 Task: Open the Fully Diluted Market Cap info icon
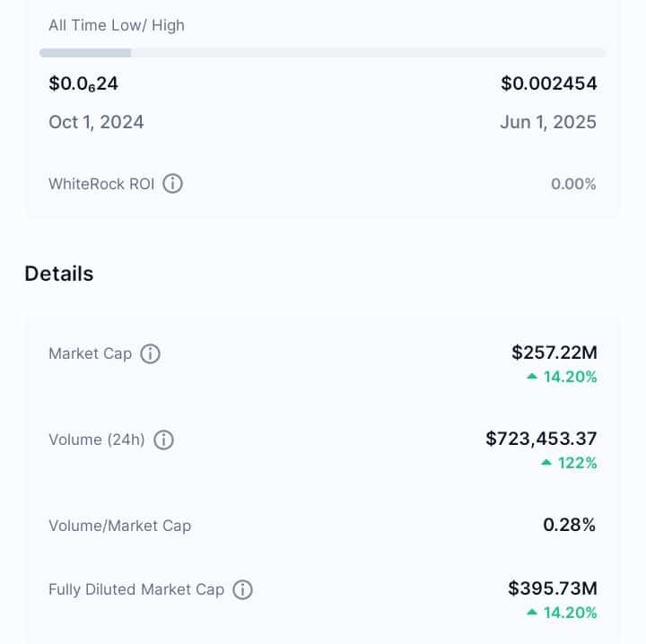[242, 589]
